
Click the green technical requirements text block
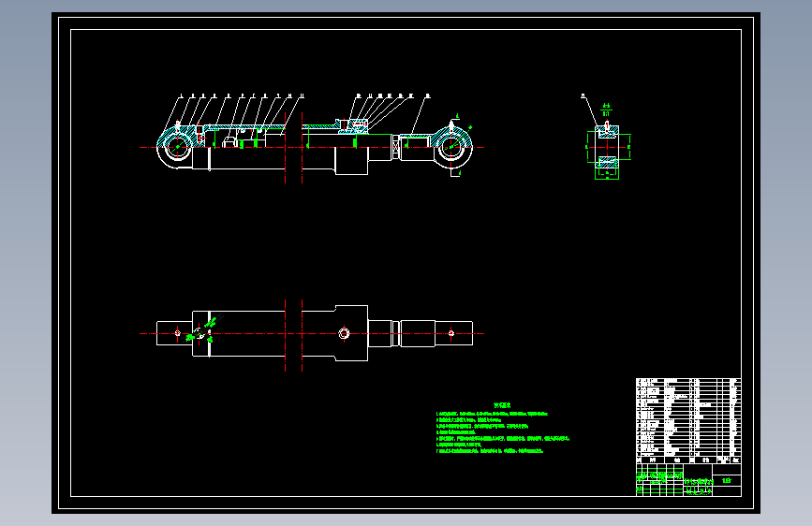[502, 428]
